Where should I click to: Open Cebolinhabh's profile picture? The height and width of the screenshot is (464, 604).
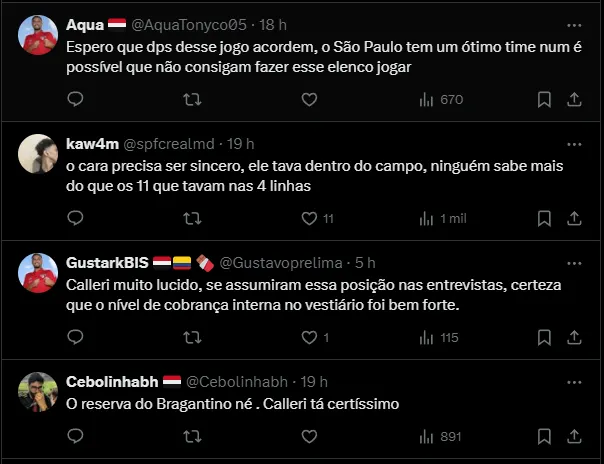pos(38,392)
